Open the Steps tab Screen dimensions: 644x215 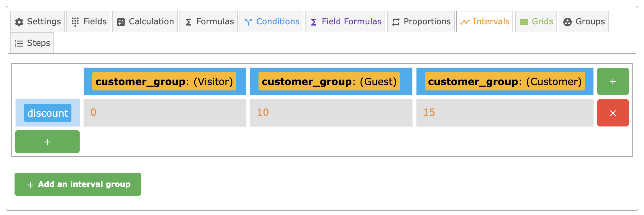tap(32, 43)
